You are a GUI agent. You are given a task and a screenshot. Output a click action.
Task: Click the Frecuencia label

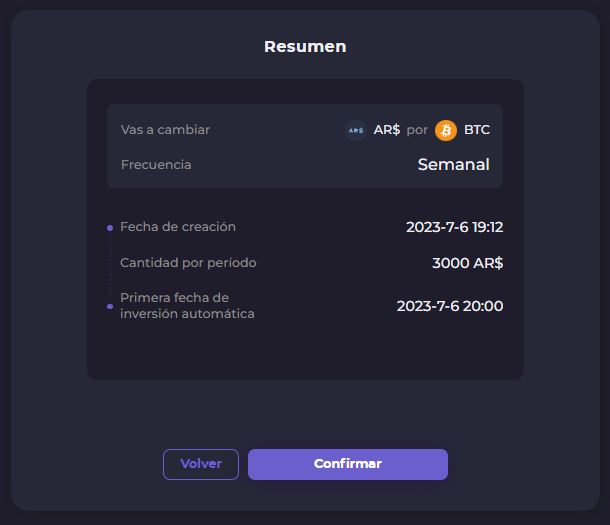coord(156,164)
